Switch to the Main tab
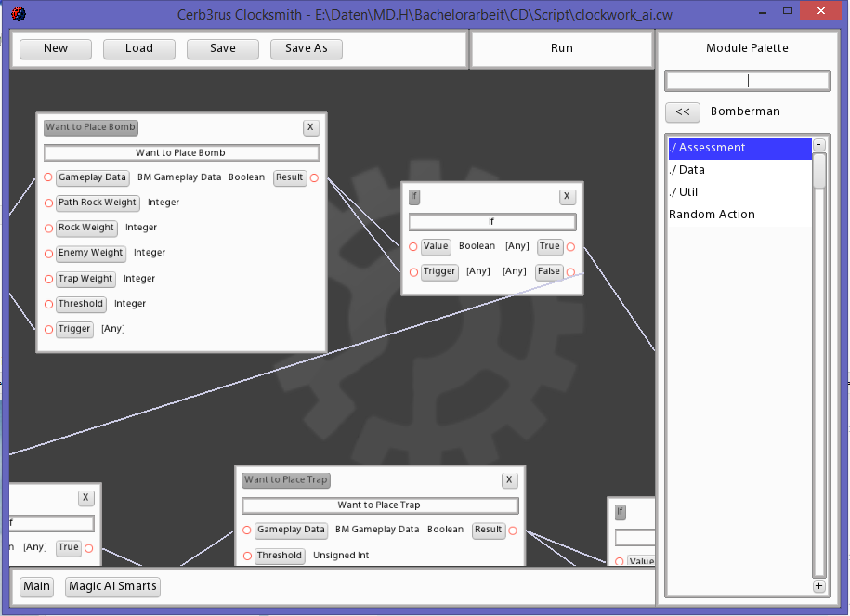This screenshot has height=616, width=850. pyautogui.click(x=37, y=586)
